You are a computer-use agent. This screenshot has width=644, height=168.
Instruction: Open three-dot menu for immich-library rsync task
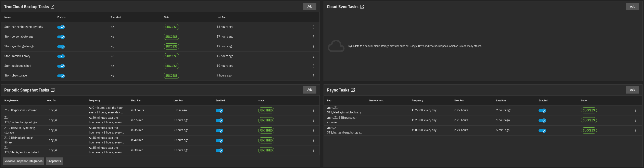tap(636, 110)
